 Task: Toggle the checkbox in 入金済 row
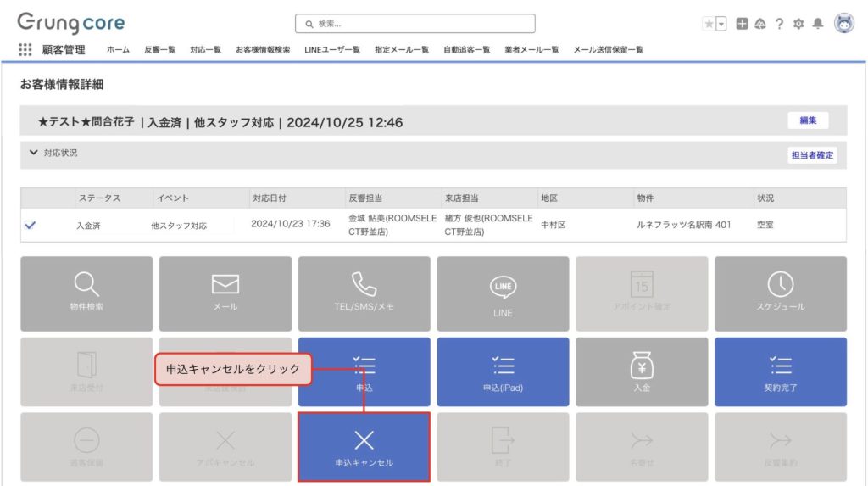tap(31, 226)
